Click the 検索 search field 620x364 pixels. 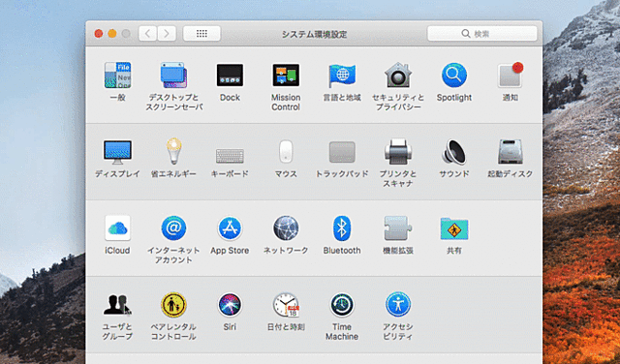(x=482, y=34)
